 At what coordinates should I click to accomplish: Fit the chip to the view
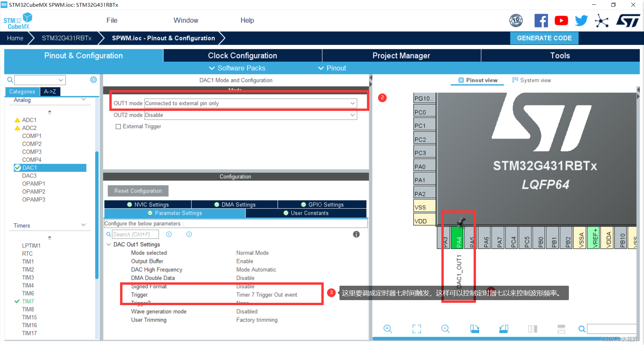click(x=417, y=329)
